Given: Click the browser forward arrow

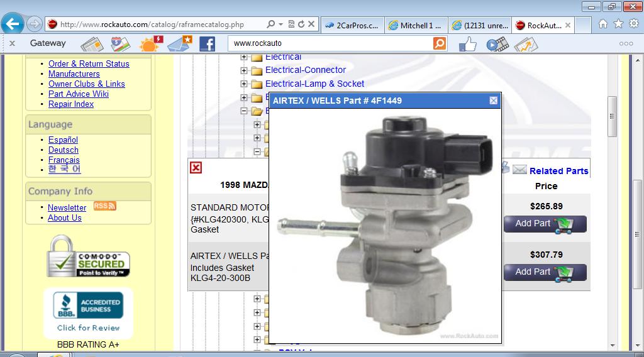Looking at the screenshot, I should coord(35,25).
